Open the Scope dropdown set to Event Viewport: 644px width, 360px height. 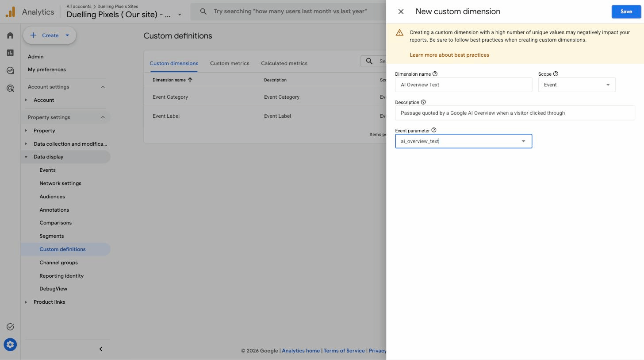pyautogui.click(x=577, y=85)
